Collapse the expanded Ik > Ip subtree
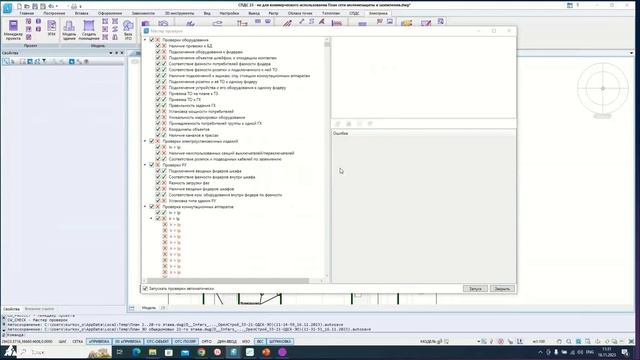The width and height of the screenshot is (640, 360). [151, 219]
